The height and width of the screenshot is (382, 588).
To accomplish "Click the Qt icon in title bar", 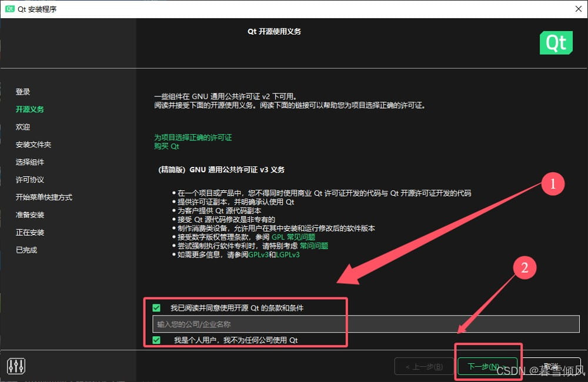I will pyautogui.click(x=10, y=9).
